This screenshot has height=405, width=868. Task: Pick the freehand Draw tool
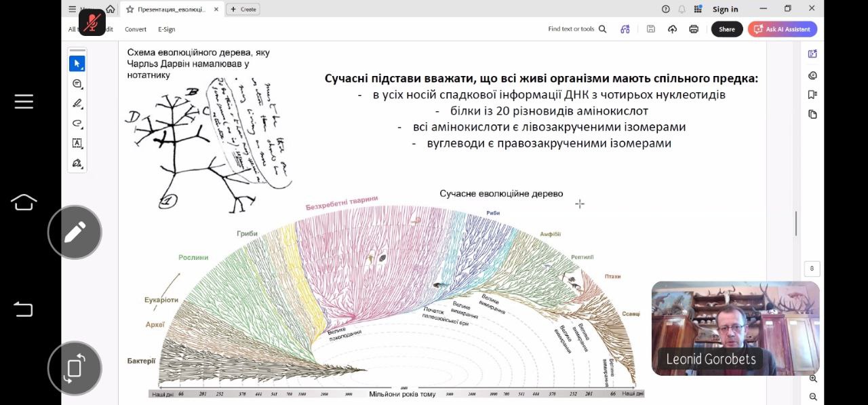[77, 123]
